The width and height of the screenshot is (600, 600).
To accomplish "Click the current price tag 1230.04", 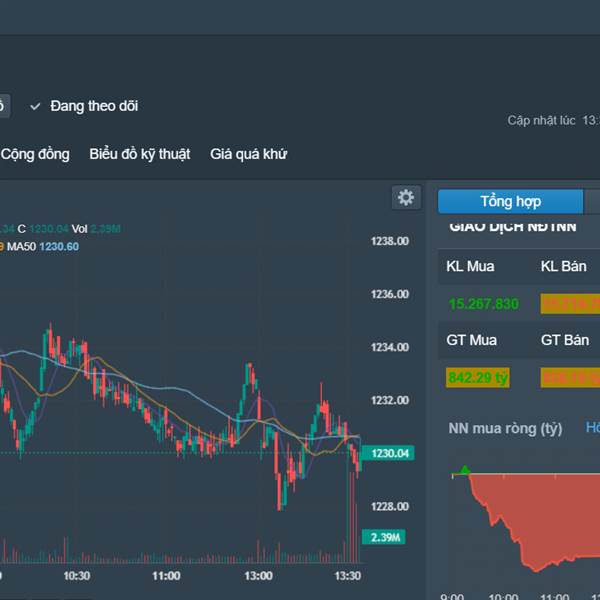I will tap(390, 454).
